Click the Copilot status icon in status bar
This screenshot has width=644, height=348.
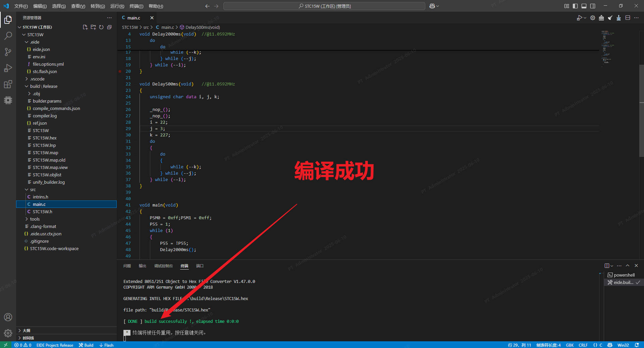(610, 345)
